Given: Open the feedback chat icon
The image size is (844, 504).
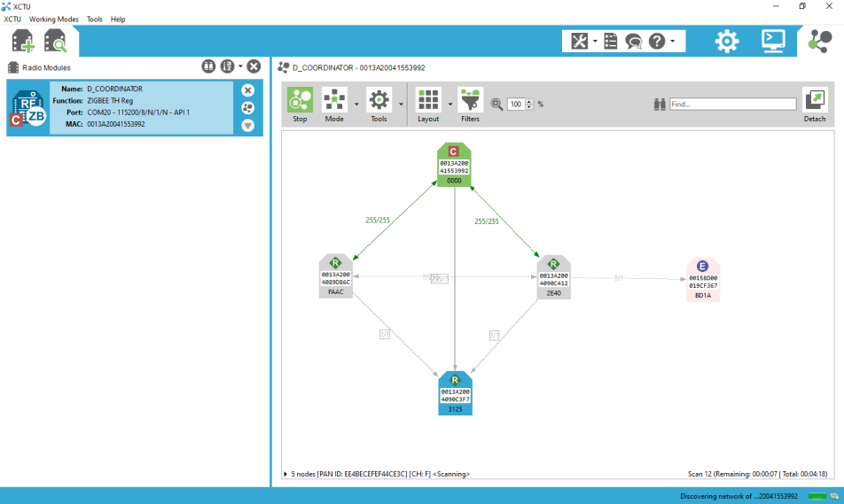Looking at the screenshot, I should 633,41.
